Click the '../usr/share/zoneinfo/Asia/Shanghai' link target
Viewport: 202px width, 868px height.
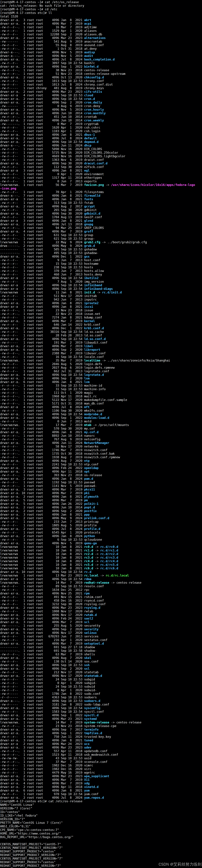tap(139, 361)
